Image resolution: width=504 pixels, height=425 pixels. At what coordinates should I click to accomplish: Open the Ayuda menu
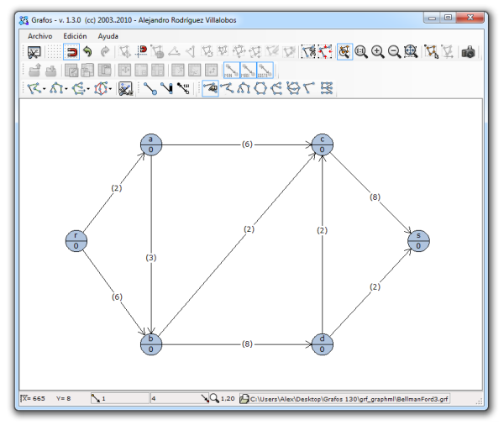pos(108,36)
